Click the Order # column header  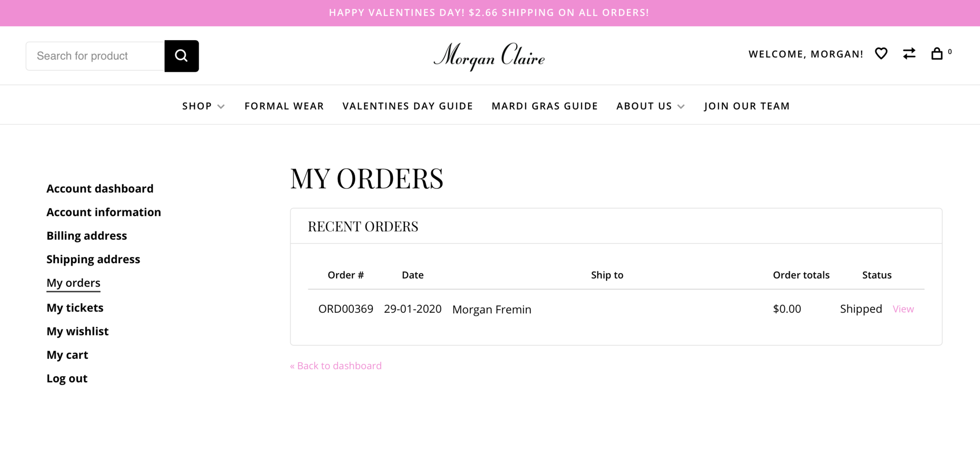[346, 275]
